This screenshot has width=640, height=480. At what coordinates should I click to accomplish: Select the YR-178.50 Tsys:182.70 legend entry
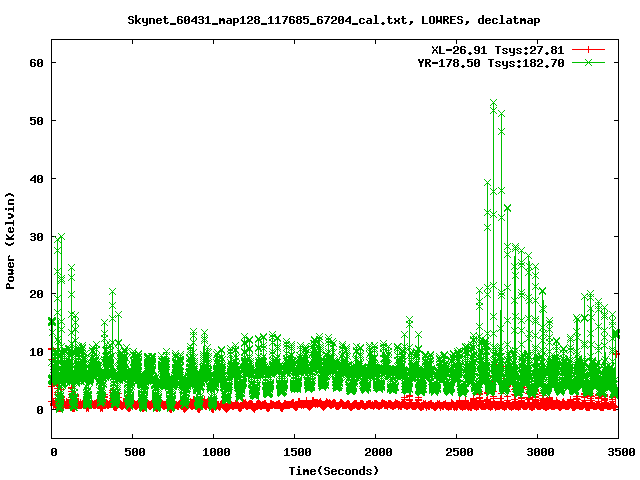pyautogui.click(x=491, y=63)
